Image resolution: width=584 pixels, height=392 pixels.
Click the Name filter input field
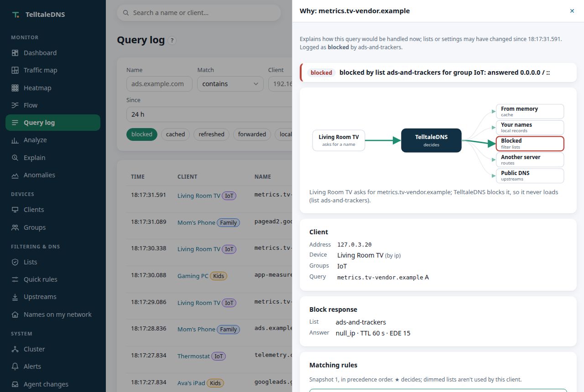coord(159,84)
